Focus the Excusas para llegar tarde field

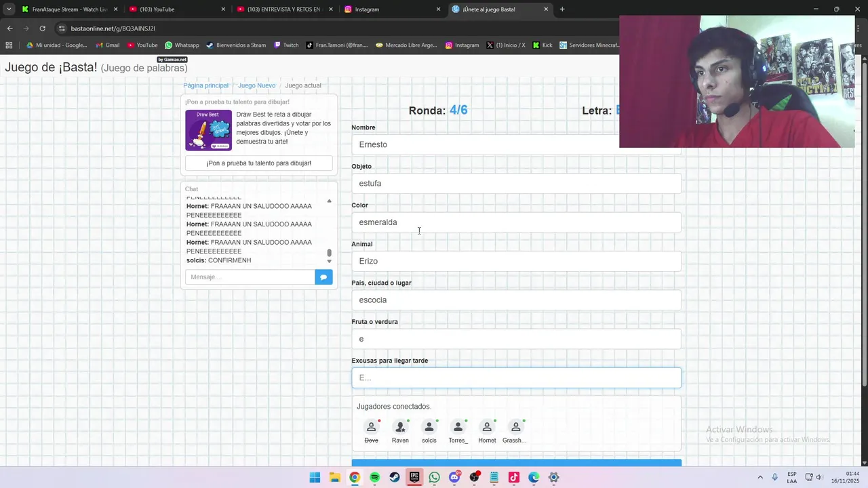click(516, 378)
